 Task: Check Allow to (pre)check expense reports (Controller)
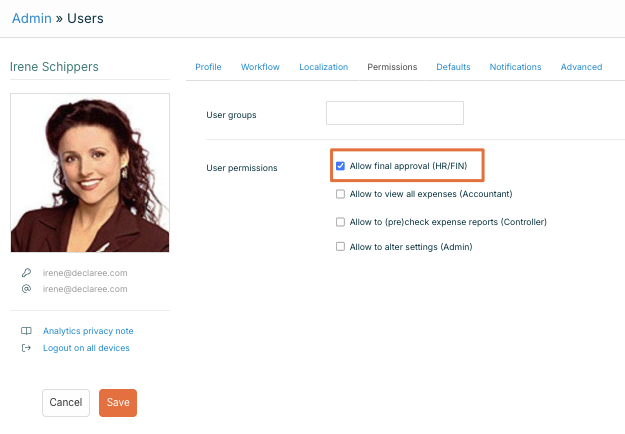click(x=341, y=222)
